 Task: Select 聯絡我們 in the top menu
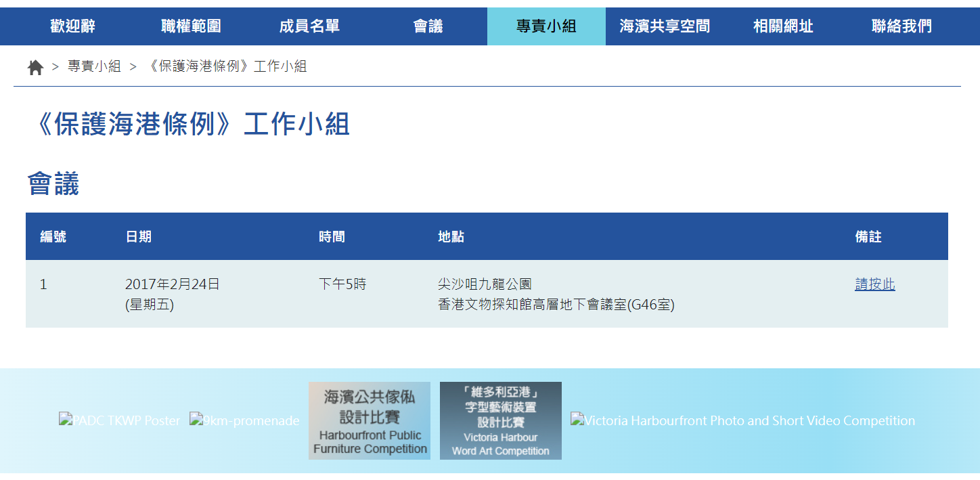(x=901, y=26)
